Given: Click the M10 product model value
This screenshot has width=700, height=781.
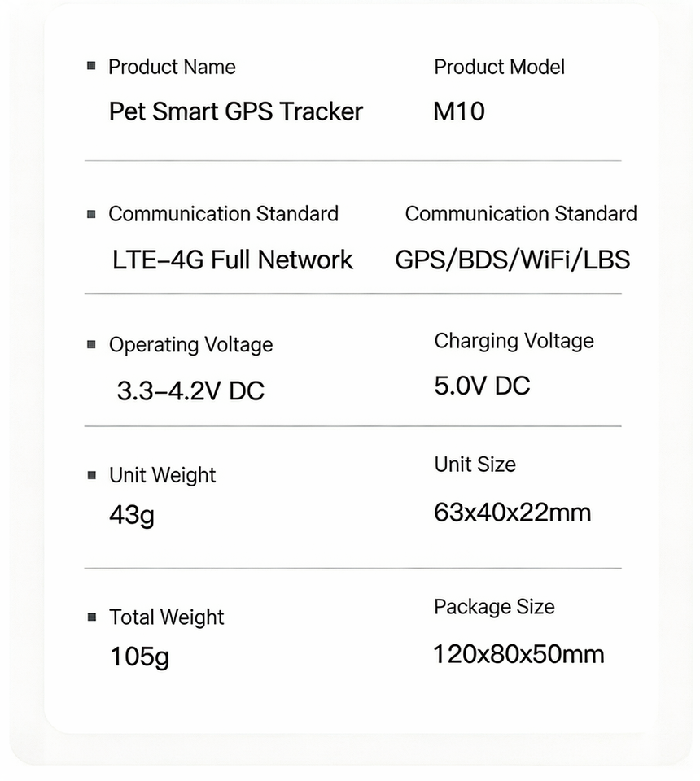Looking at the screenshot, I should pos(459,111).
